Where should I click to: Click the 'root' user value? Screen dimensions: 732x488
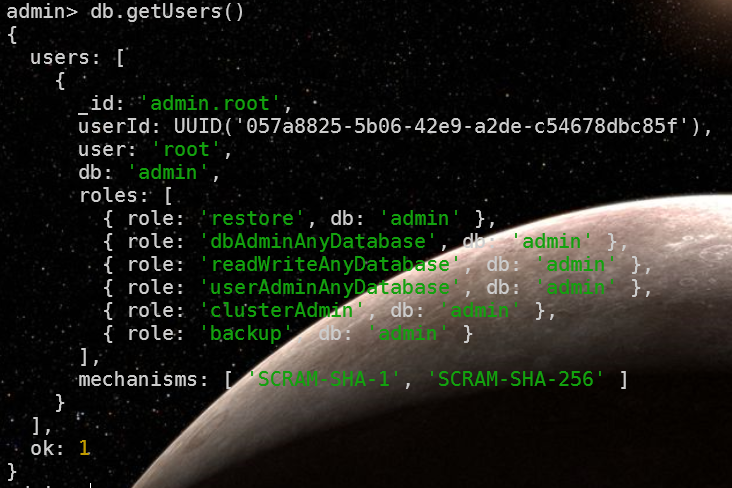[x=185, y=150]
